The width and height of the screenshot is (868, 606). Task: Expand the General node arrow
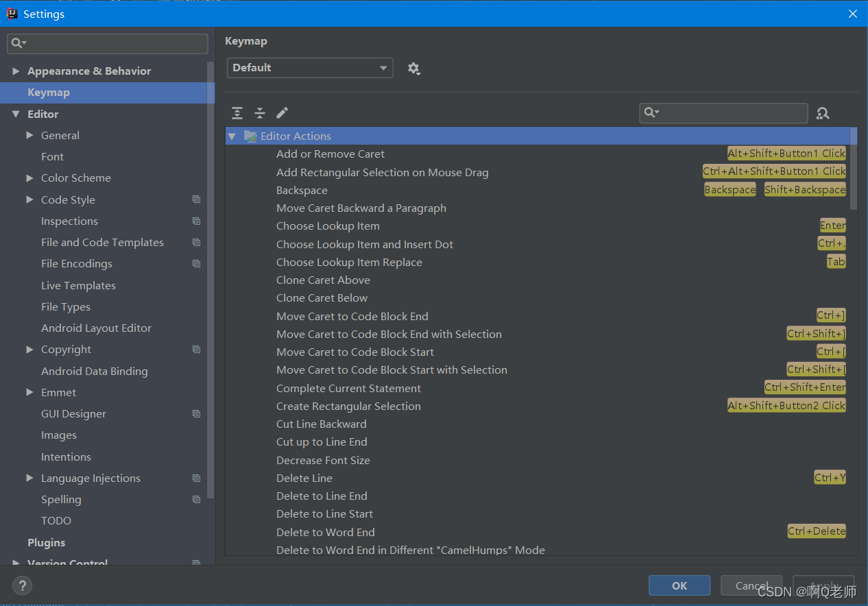pyautogui.click(x=29, y=135)
